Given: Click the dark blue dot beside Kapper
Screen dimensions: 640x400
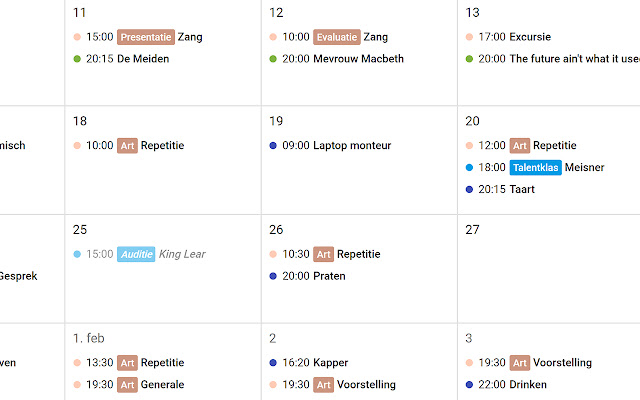Looking at the screenshot, I should pos(273,363).
